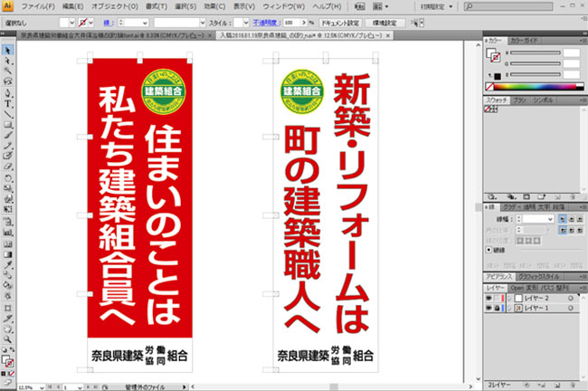Open the ファイル(F) menu
This screenshot has height=391, width=588.
(x=38, y=6)
